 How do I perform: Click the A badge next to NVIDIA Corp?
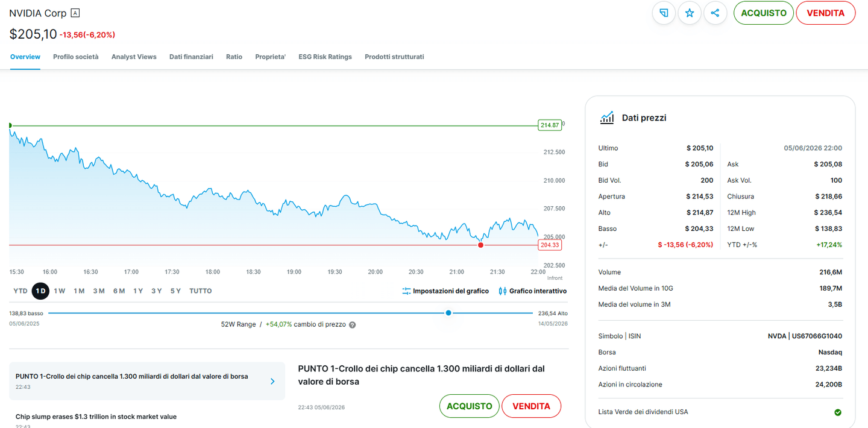(x=75, y=13)
